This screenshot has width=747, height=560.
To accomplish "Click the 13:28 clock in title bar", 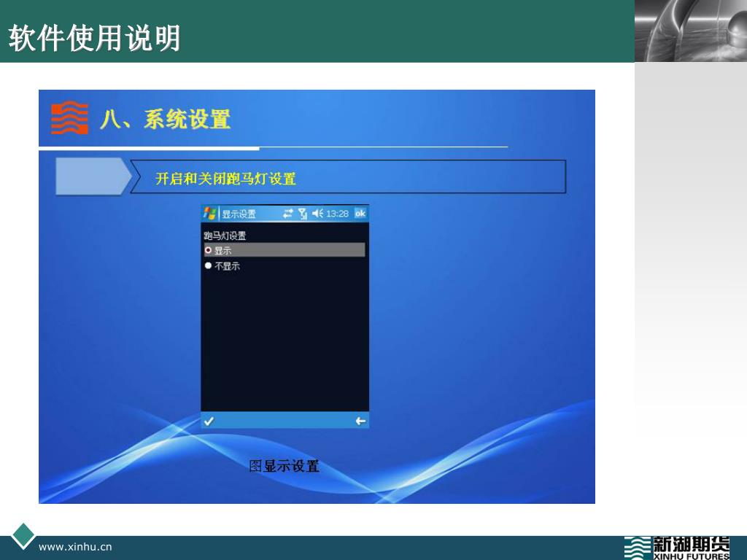I will point(337,214).
